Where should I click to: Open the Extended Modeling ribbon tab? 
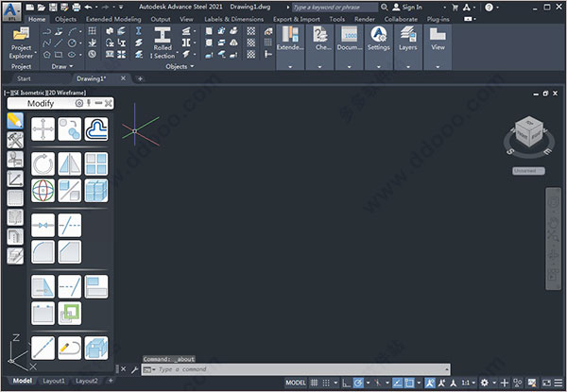[113, 19]
